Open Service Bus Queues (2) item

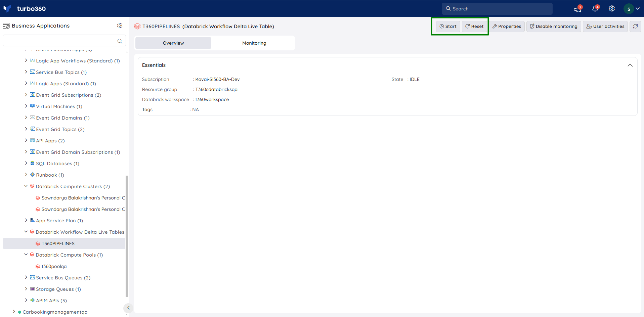63,278
